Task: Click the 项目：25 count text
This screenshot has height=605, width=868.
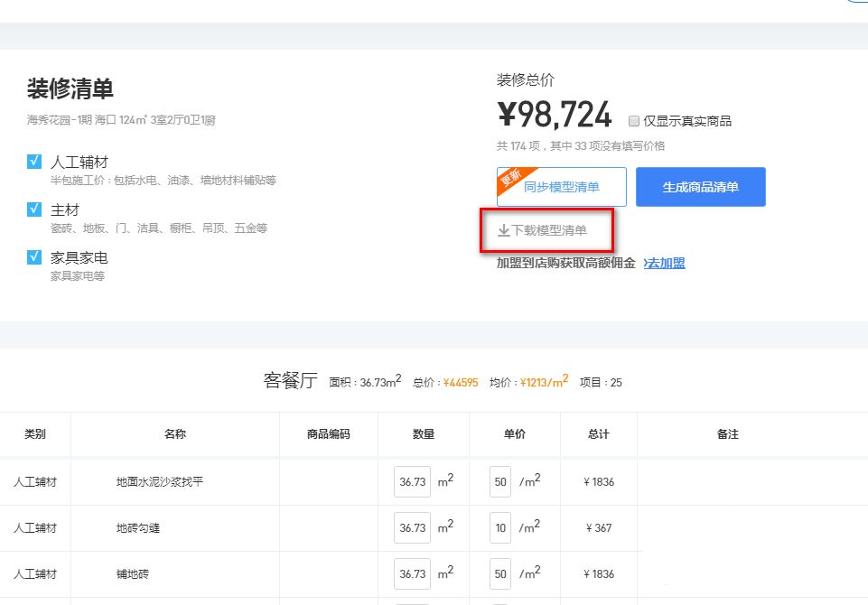Action: (x=601, y=383)
